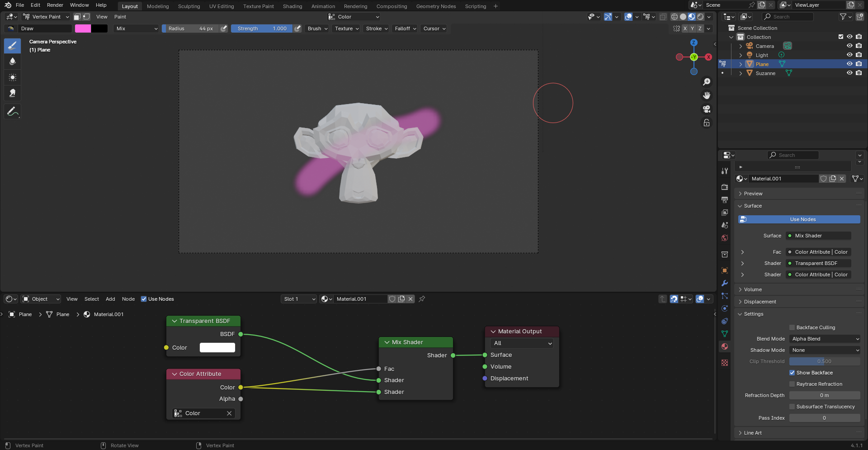
Task: Enable Subsurface Translucency checkbox
Action: coord(792,407)
